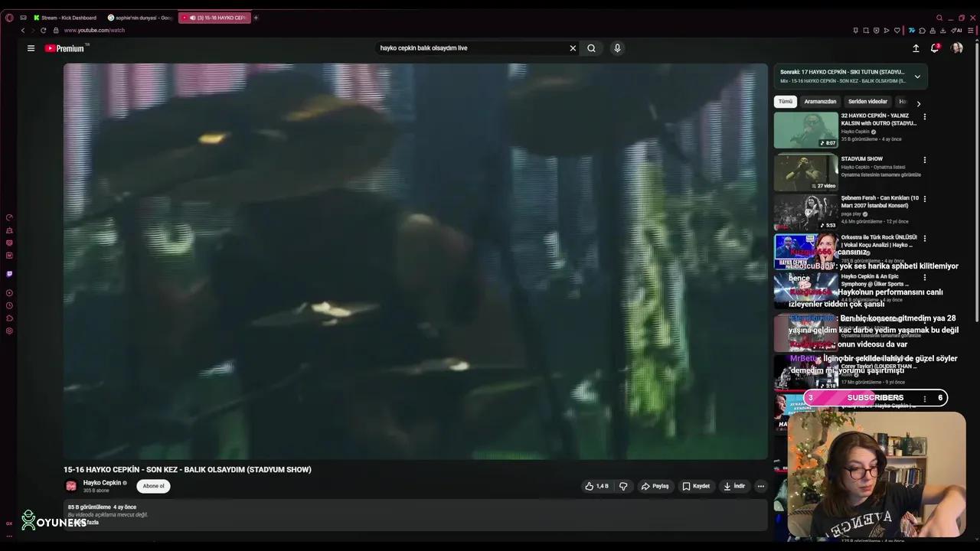Start voice search with microphone icon
This screenshot has height=551, width=980.
pyautogui.click(x=617, y=48)
